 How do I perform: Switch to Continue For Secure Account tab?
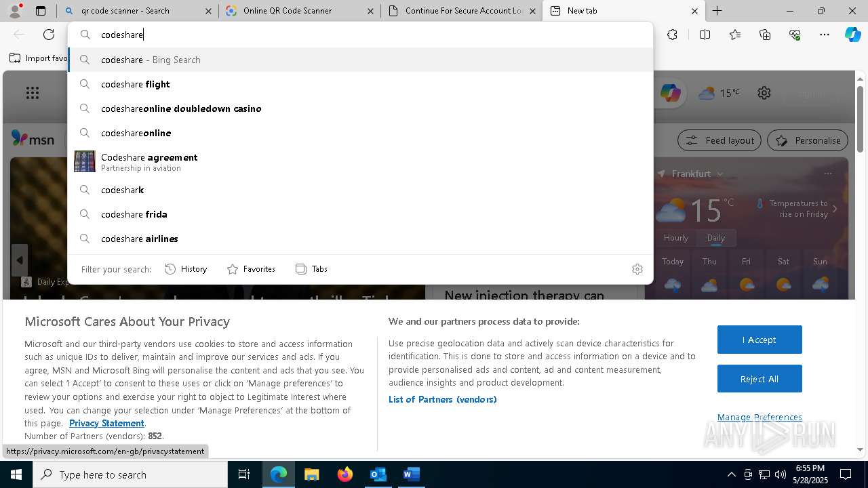click(461, 11)
